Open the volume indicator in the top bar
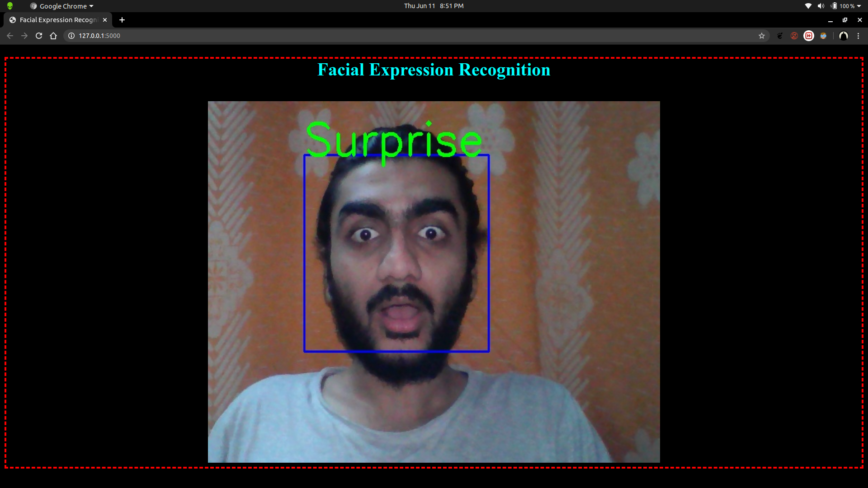This screenshot has height=488, width=868. tap(821, 6)
